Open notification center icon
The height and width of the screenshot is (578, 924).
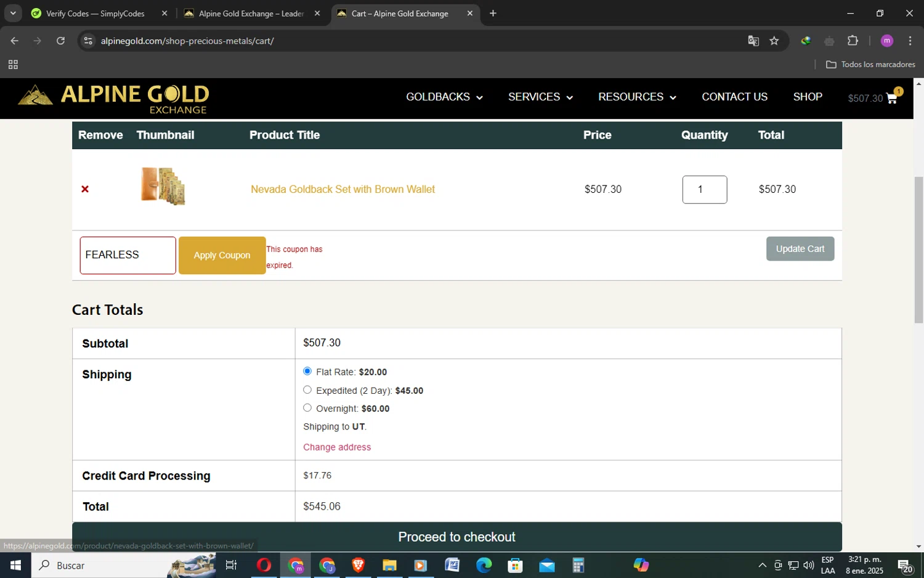tap(904, 565)
